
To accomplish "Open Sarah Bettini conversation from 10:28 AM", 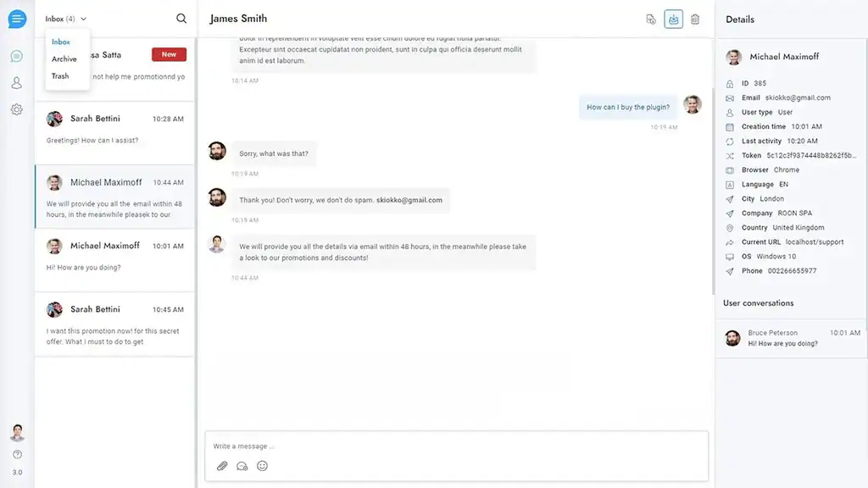I will [x=114, y=129].
